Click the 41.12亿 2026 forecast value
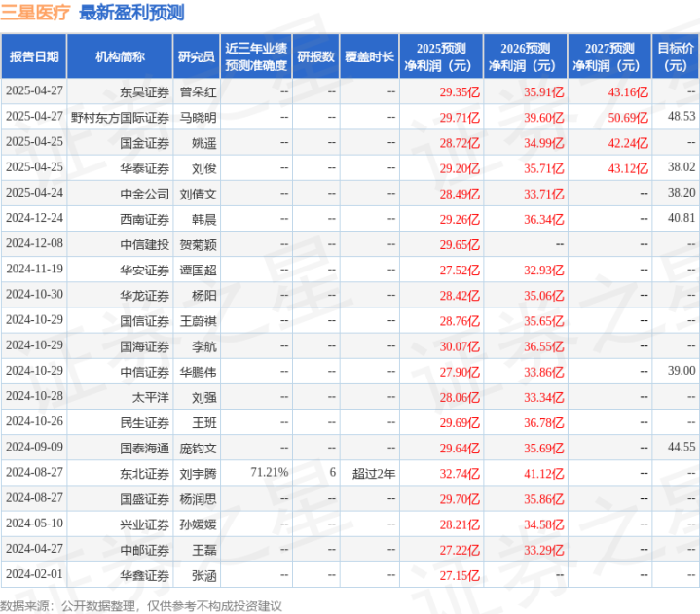 click(x=544, y=474)
